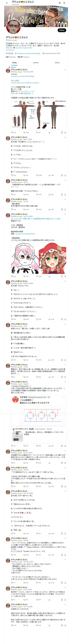Share the Jul 11 post
This screenshot has width=72, height=644.
(65, 360)
